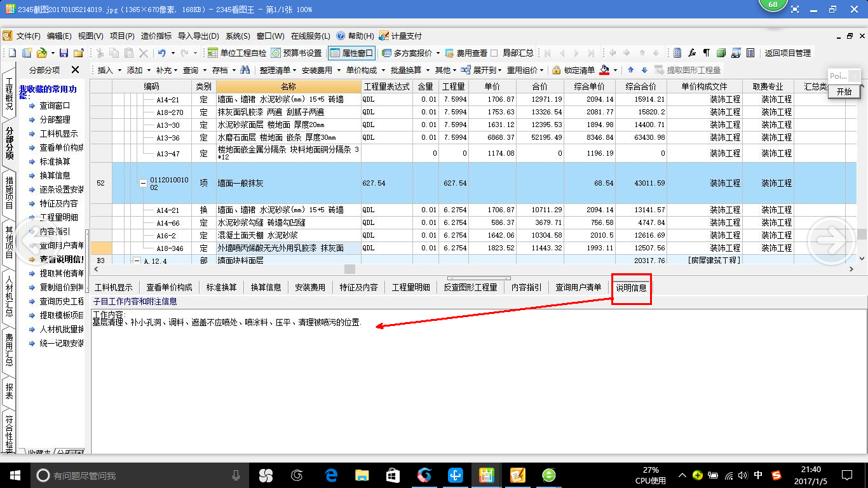Collapse the A.12.4 section row

pos(137,261)
